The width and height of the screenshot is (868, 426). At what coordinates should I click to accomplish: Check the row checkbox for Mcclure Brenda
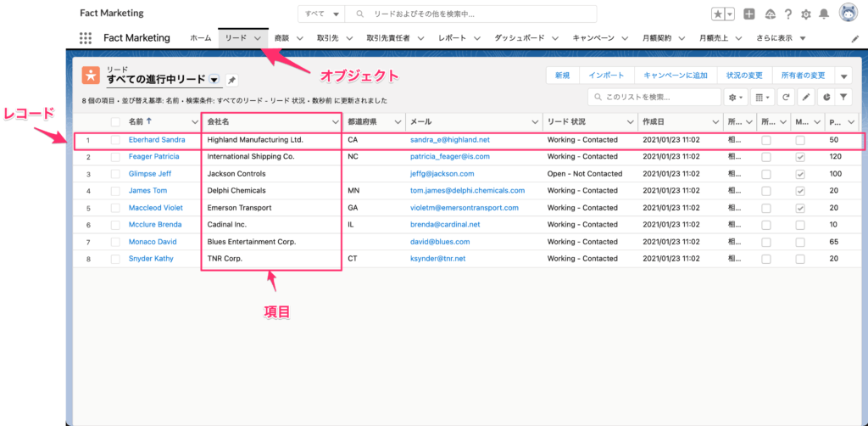click(x=116, y=225)
